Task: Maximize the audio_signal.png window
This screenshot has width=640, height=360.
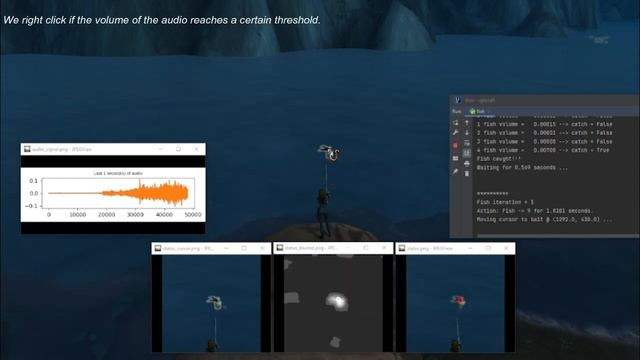Action: [178, 149]
